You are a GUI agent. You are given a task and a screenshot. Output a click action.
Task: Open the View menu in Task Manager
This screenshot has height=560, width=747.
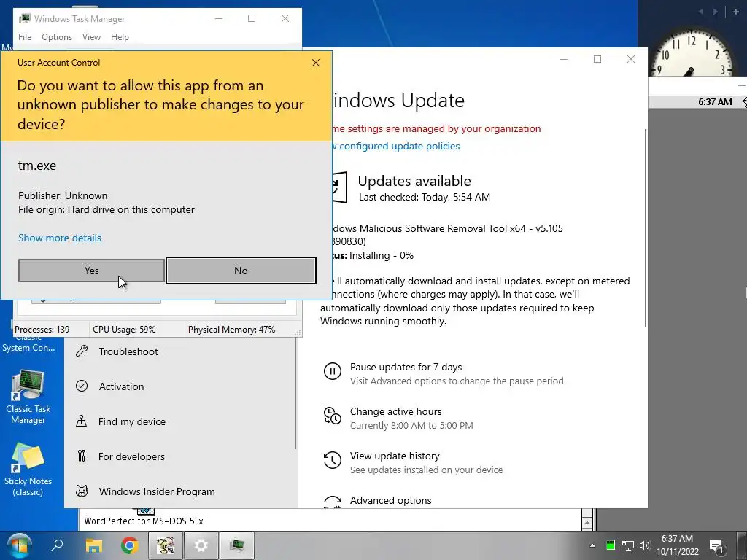91,37
